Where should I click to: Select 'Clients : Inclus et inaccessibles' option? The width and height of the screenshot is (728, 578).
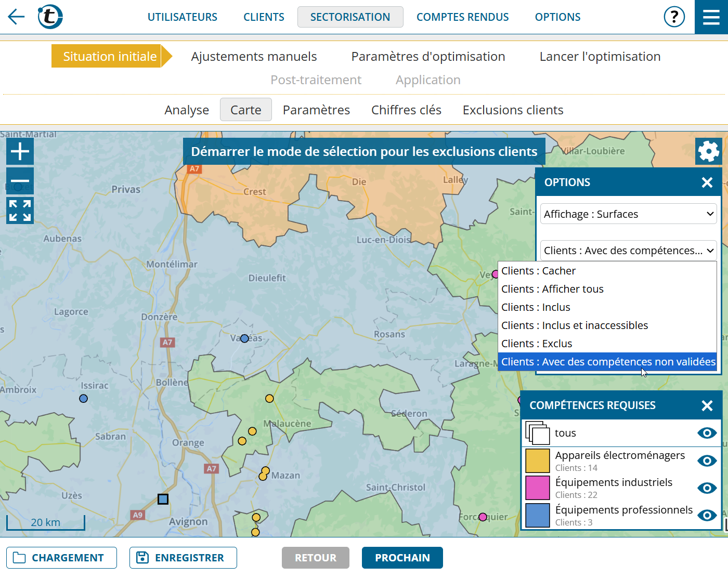575,325
